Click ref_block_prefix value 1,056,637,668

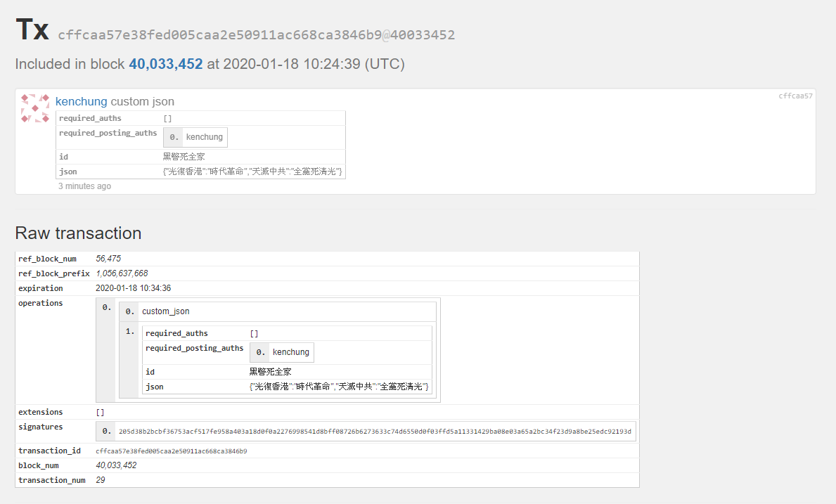pos(122,273)
